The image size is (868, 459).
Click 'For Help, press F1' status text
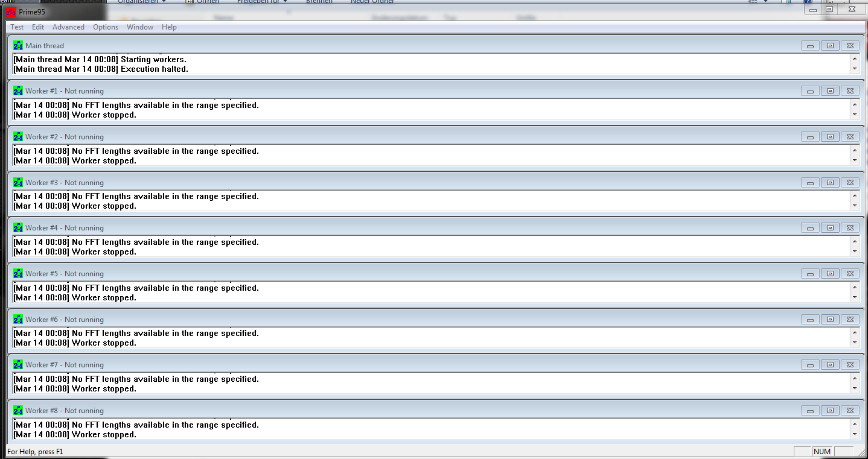click(35, 452)
